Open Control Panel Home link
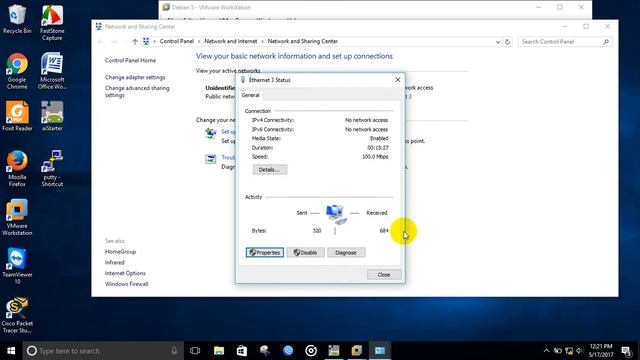640x360 pixels. click(x=130, y=60)
